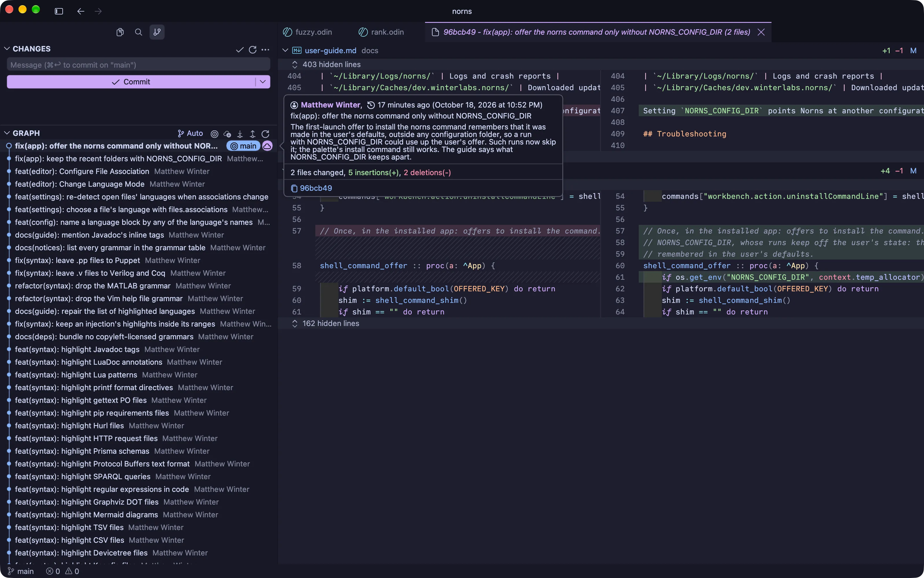Focus the commit message input field

coord(139,65)
